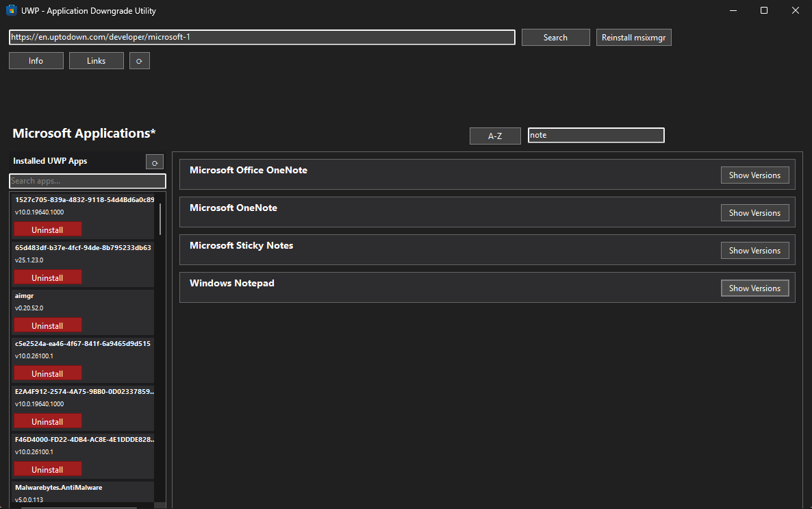Close the Application Downgrade Utility window
This screenshot has height=509, width=812.
(796, 10)
